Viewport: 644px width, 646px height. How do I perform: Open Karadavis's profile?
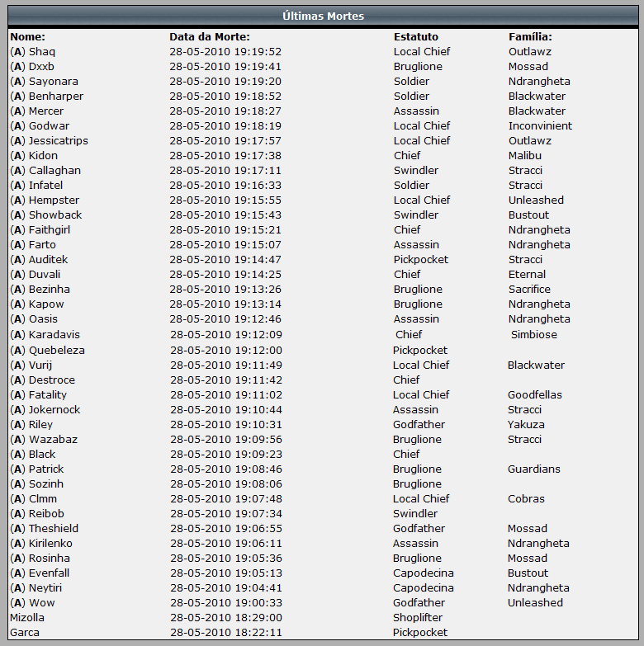pos(54,335)
